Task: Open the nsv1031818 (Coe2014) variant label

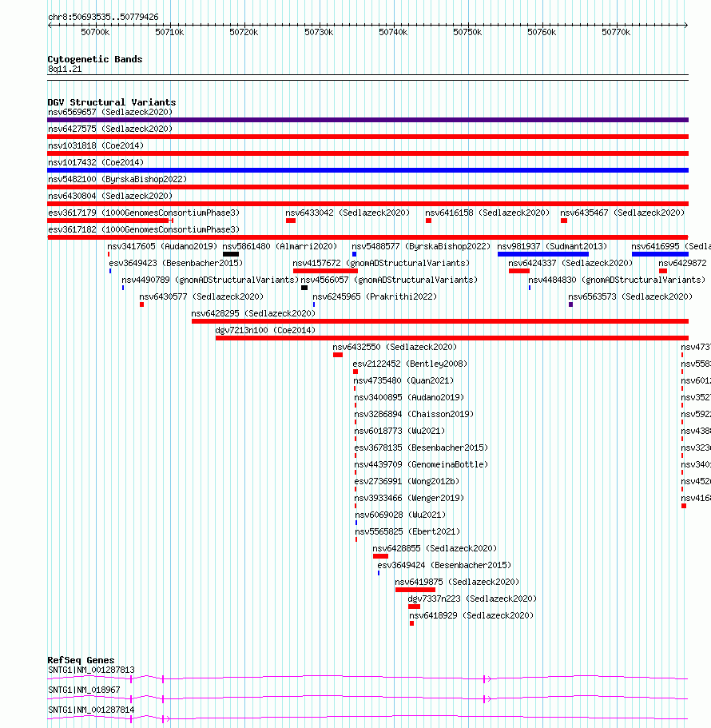Action: [x=96, y=145]
